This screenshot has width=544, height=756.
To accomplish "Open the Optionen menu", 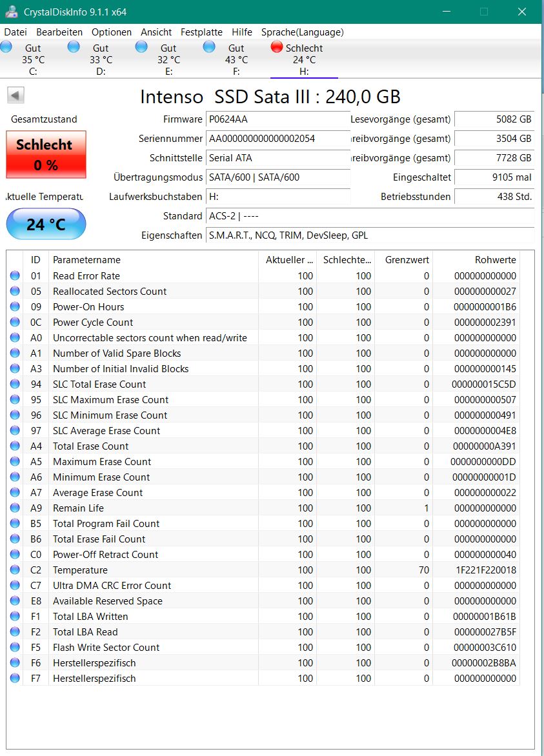I will point(112,32).
